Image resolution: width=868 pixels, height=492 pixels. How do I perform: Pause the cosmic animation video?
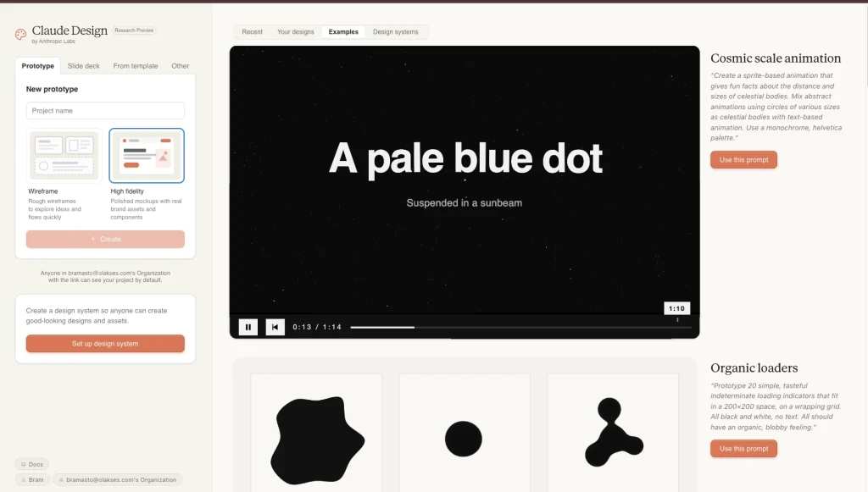(x=248, y=327)
